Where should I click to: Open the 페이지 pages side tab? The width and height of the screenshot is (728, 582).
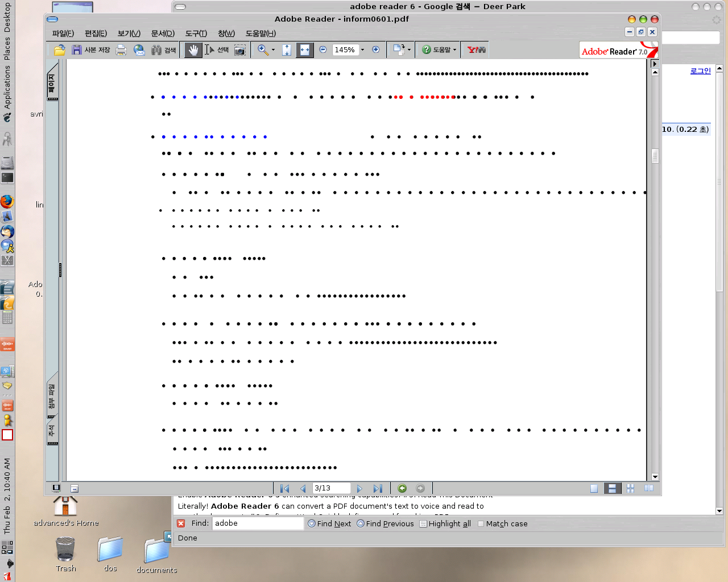(x=52, y=83)
